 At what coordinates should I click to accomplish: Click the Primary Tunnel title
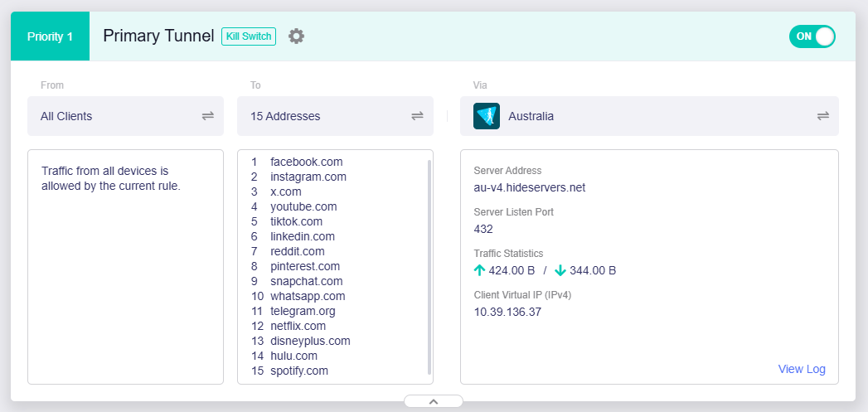(x=158, y=36)
